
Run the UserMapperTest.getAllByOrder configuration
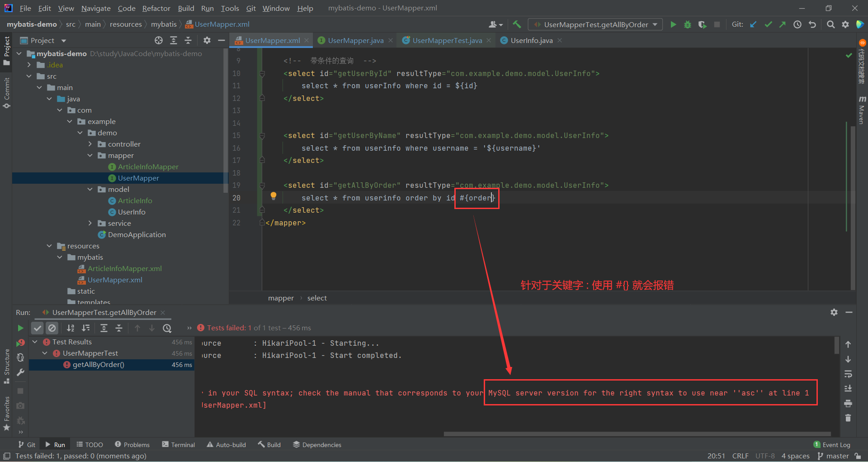(673, 24)
